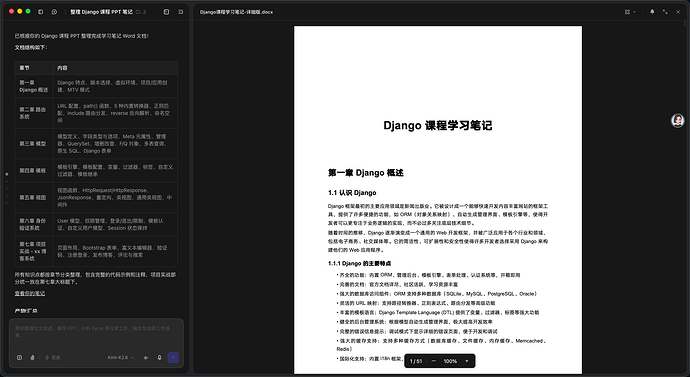Send message with the purple arrow button
The width and height of the screenshot is (690, 377).
point(173,358)
